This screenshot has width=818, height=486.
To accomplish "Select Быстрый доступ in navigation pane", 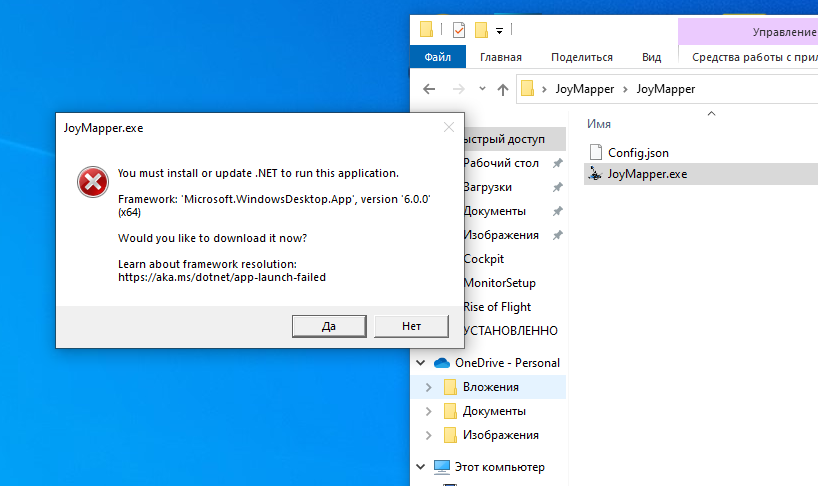I will (504, 139).
